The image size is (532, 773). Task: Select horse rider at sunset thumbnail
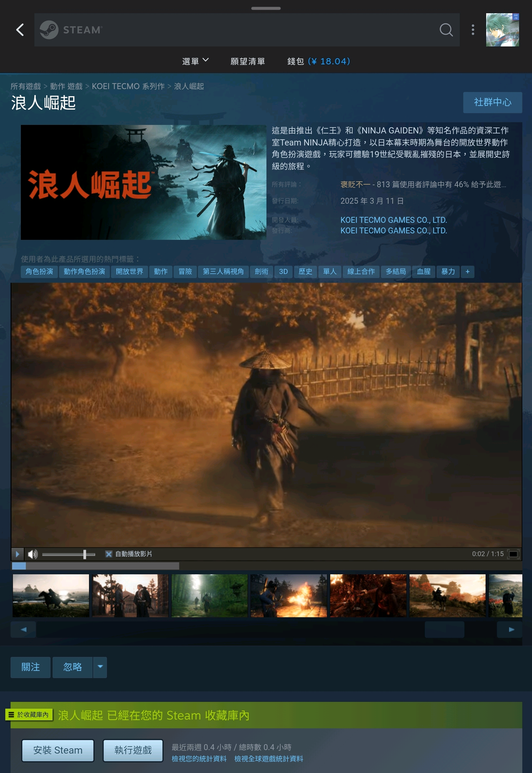(51, 595)
